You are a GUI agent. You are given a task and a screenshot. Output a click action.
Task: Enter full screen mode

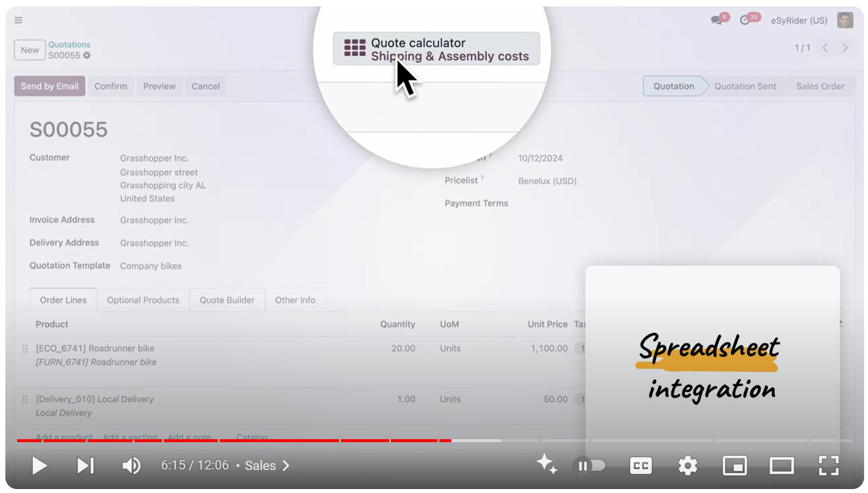pos(828,466)
